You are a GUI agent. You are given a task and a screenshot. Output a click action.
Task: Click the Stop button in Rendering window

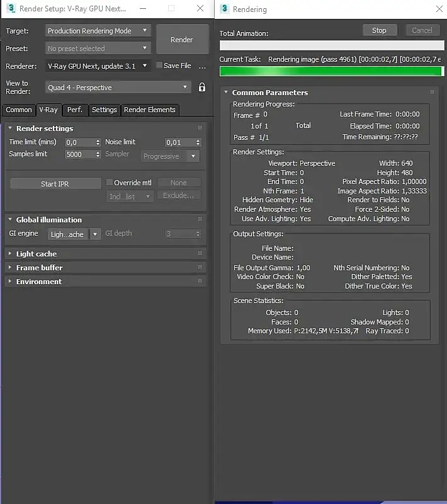(379, 30)
